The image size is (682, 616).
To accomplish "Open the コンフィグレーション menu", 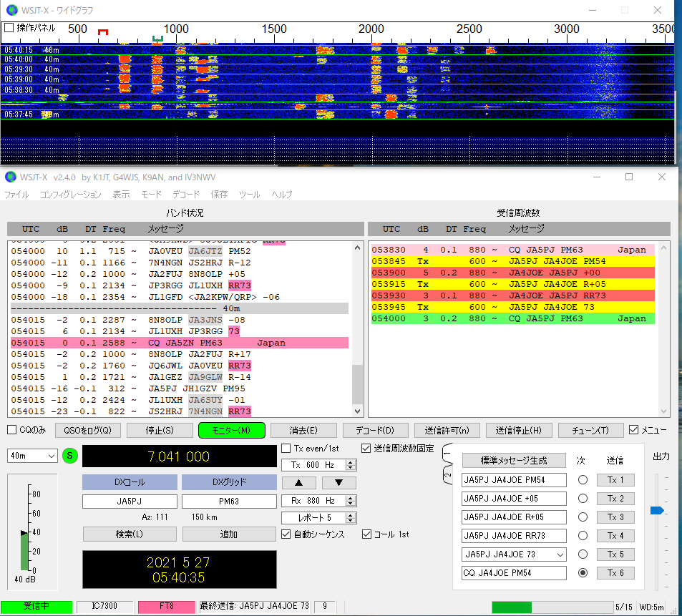I will 70,195.
